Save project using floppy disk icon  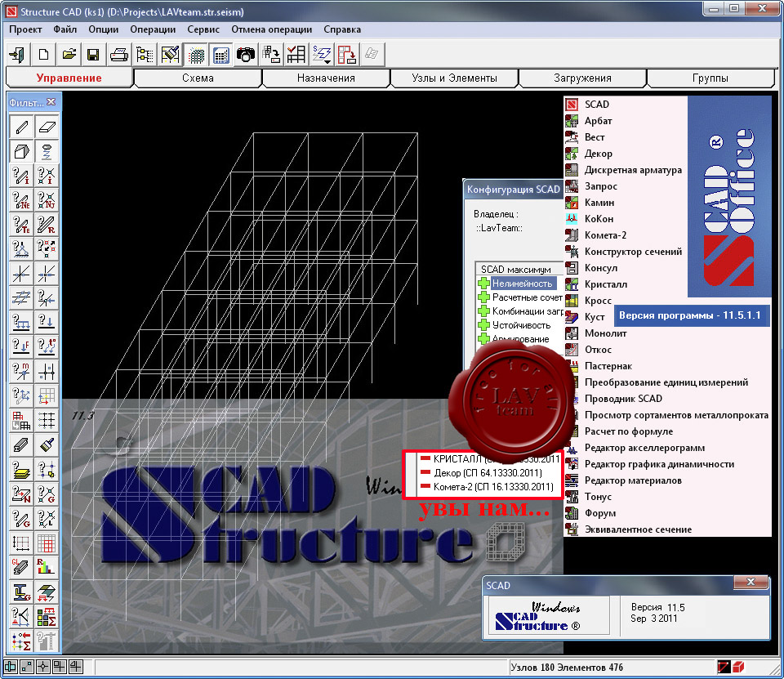point(93,54)
